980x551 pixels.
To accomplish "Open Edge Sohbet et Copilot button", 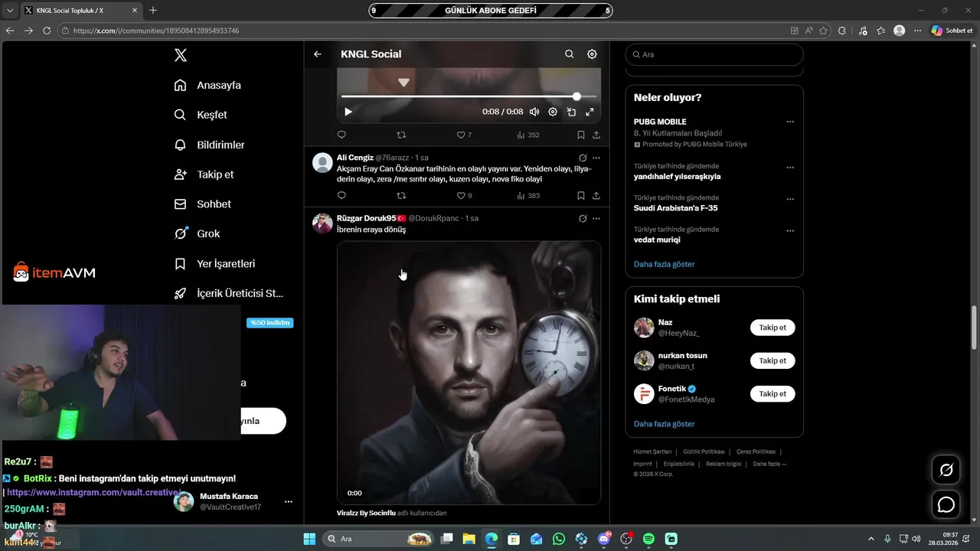I will point(952,31).
